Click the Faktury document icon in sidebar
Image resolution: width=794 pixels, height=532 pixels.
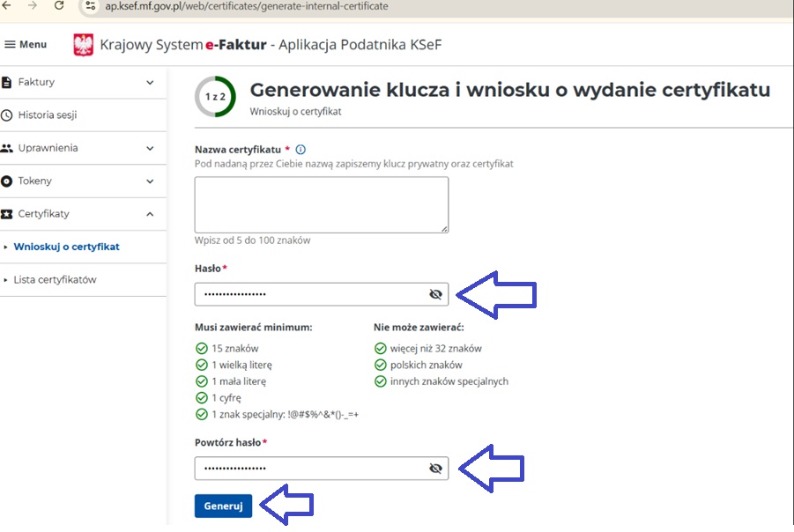click(x=8, y=82)
